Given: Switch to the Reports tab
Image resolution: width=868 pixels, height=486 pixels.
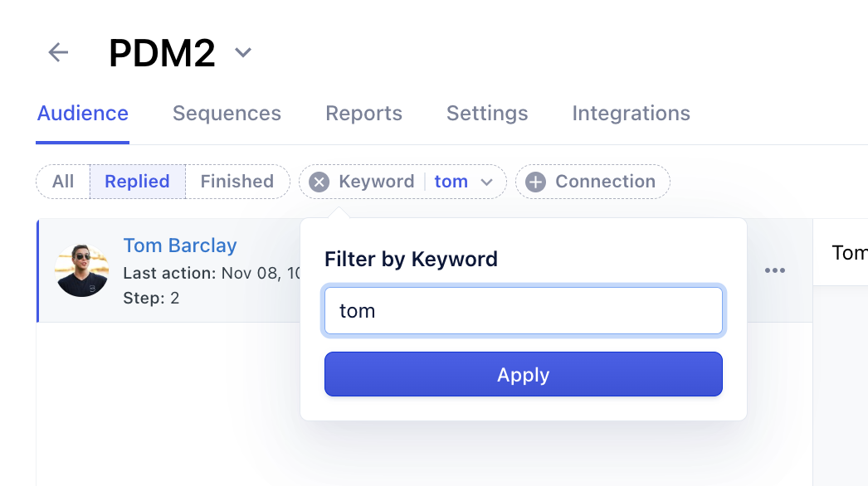Looking at the screenshot, I should pos(363,113).
